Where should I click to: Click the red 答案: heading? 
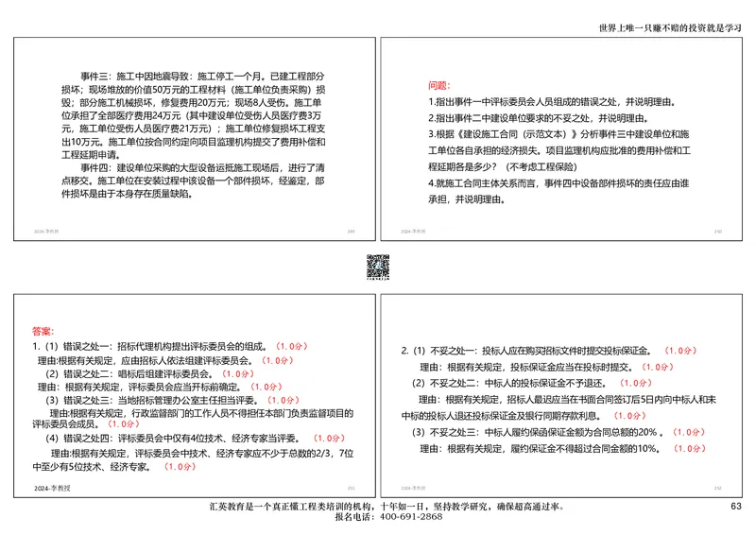point(43,332)
